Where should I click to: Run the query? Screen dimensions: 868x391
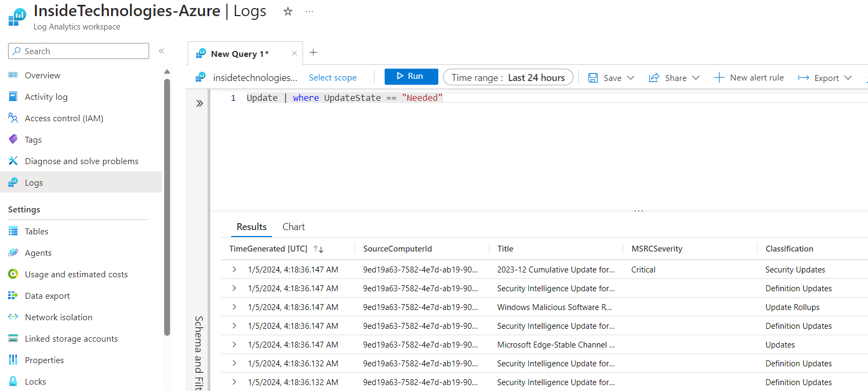point(411,76)
